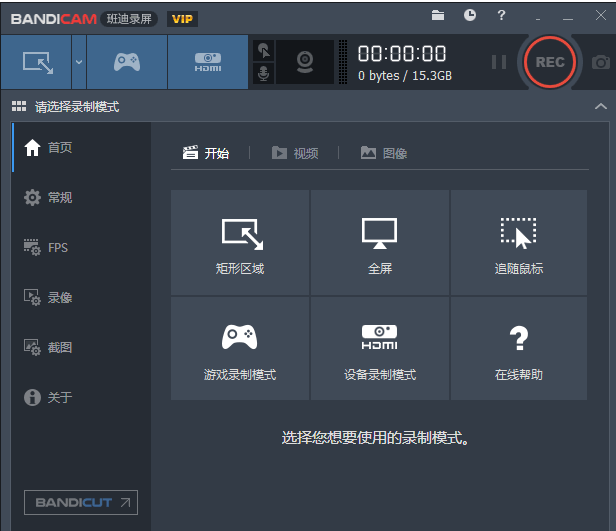Screen dimensions: 616x531
Task: Select screen rectangle recording mode in top toolbar
Action: tap(36, 62)
